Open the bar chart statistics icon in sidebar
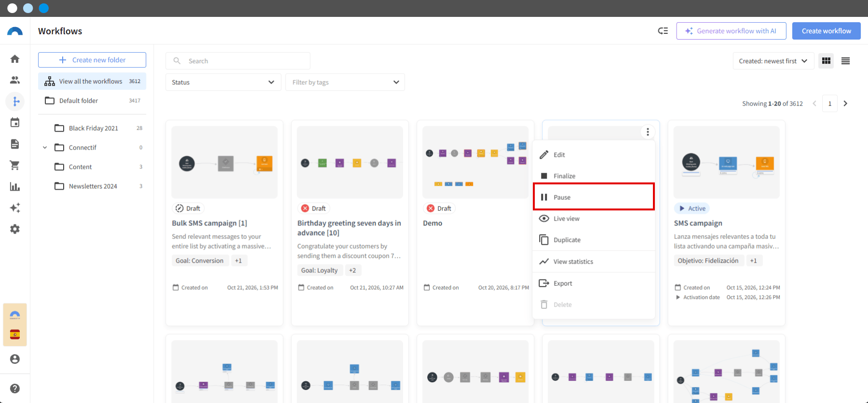 point(15,187)
